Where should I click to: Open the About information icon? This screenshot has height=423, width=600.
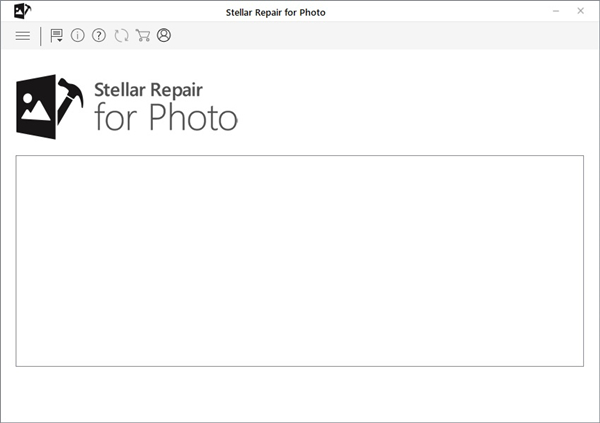[x=78, y=36]
